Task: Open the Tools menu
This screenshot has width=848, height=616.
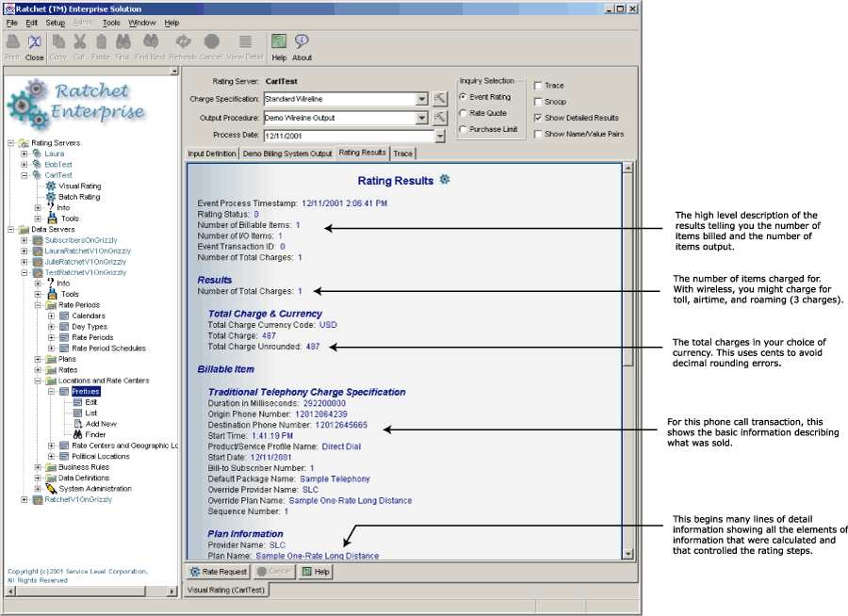Action: [x=111, y=23]
